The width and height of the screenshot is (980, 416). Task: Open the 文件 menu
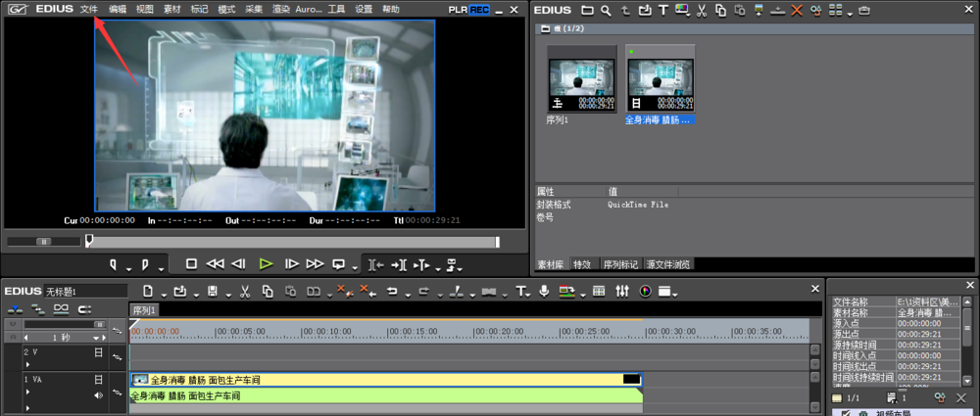click(89, 9)
